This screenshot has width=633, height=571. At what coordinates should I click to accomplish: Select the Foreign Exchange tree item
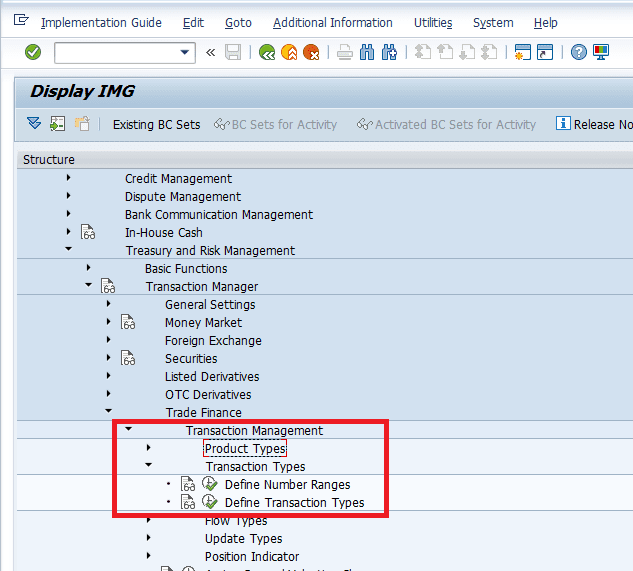pos(213,341)
